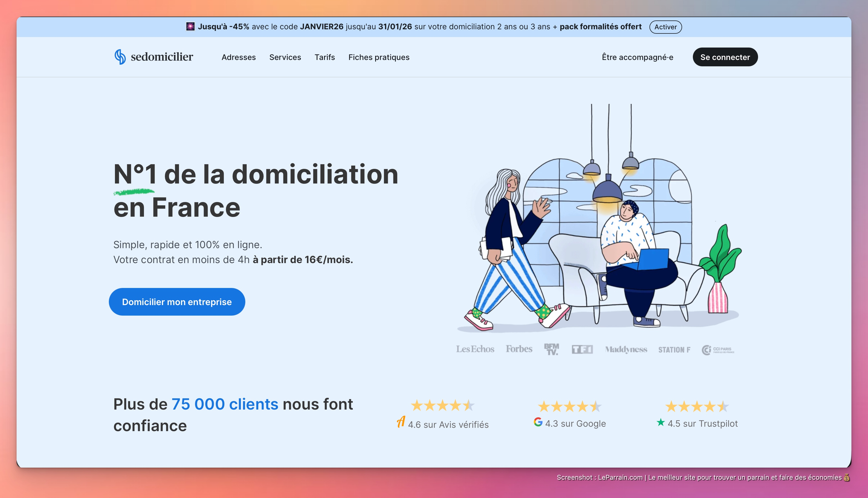This screenshot has height=498, width=868.
Task: Go to the Tarifs page
Action: click(324, 57)
